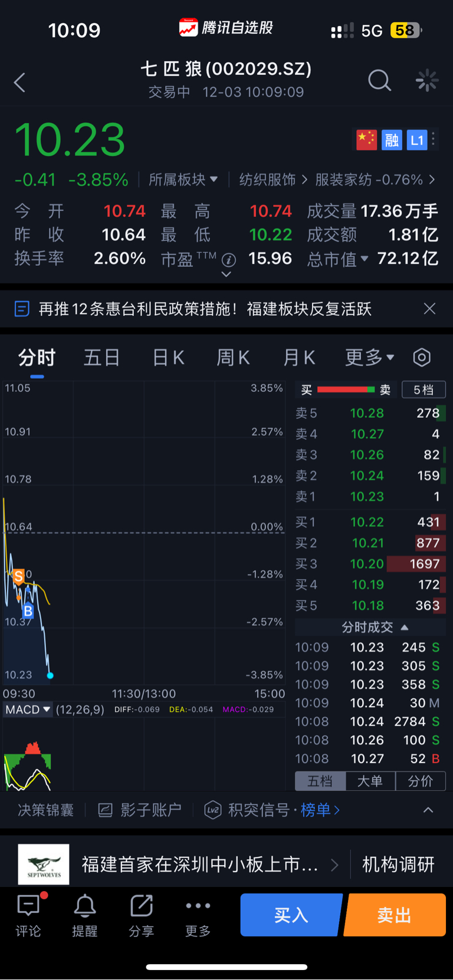Open the MACD indicator dropdown

(x=28, y=710)
